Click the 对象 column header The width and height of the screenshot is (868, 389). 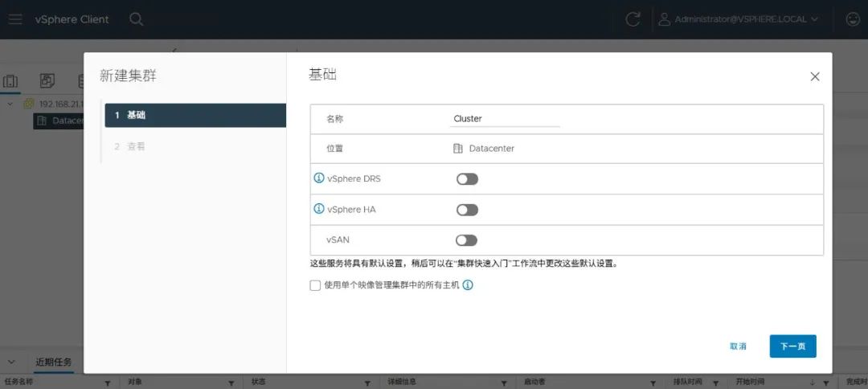[x=134, y=382]
